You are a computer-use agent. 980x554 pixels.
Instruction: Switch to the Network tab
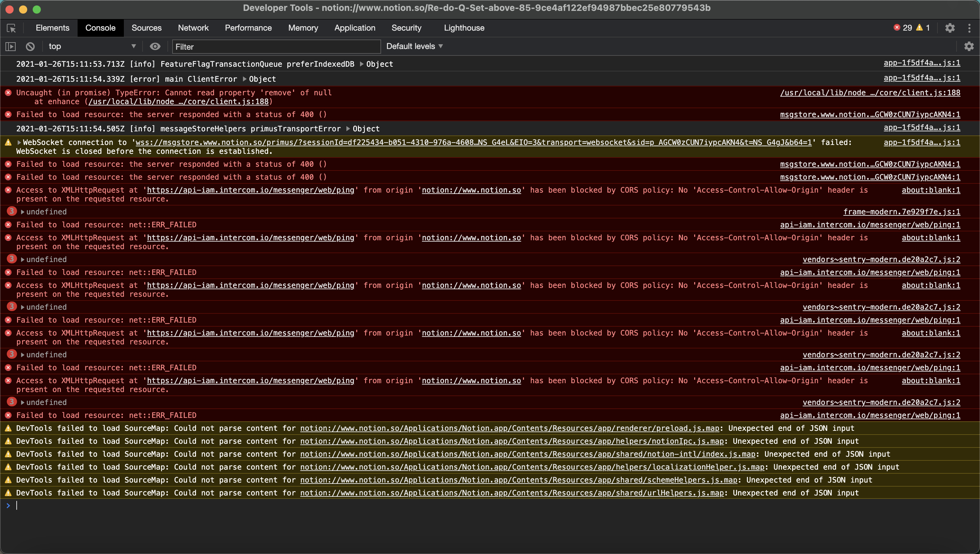pos(193,28)
